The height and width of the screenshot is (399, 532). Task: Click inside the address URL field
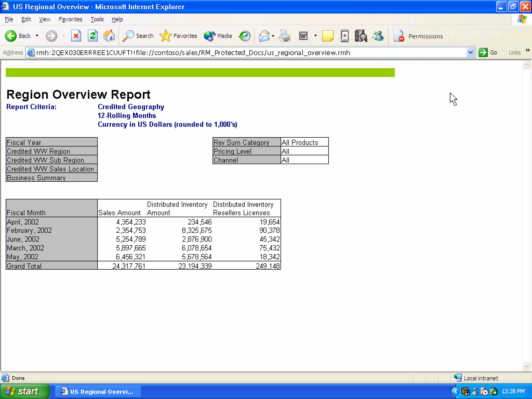[234, 52]
